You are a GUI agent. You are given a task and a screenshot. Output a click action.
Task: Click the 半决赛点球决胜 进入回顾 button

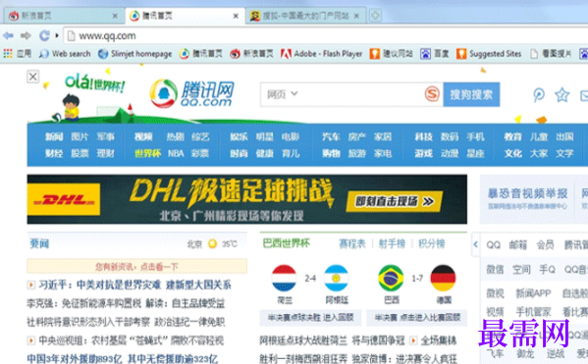click(310, 318)
